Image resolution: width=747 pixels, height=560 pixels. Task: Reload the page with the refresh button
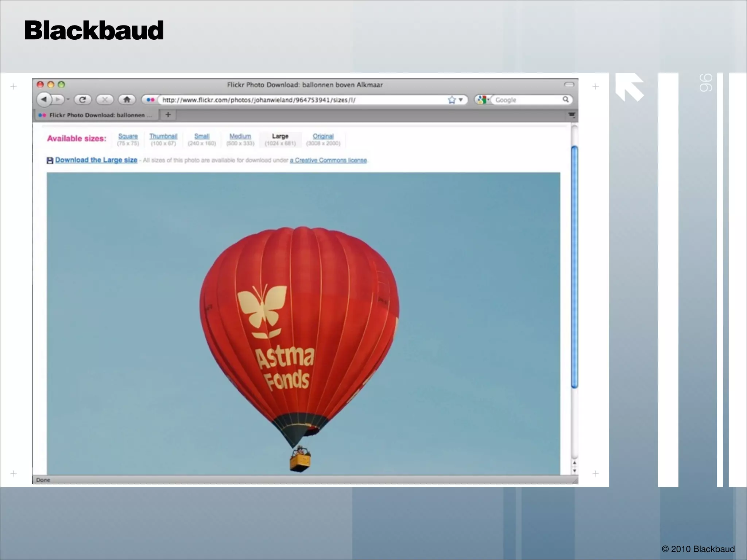coord(82,100)
